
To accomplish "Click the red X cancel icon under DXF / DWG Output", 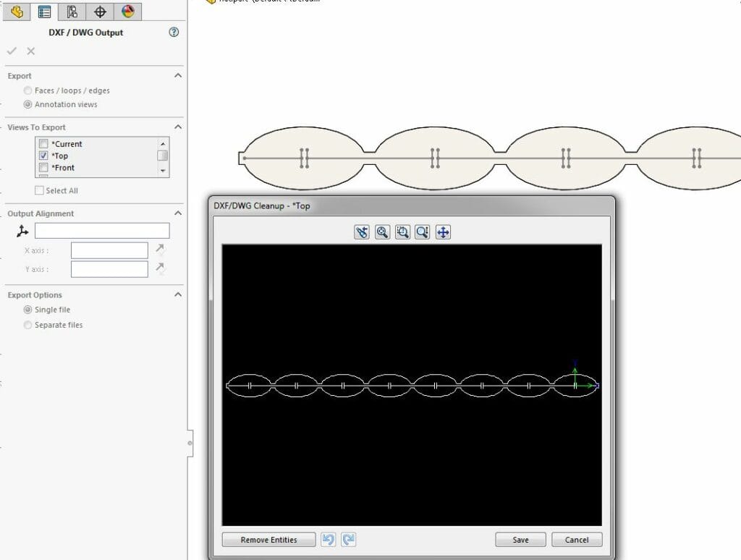I will 31,51.
